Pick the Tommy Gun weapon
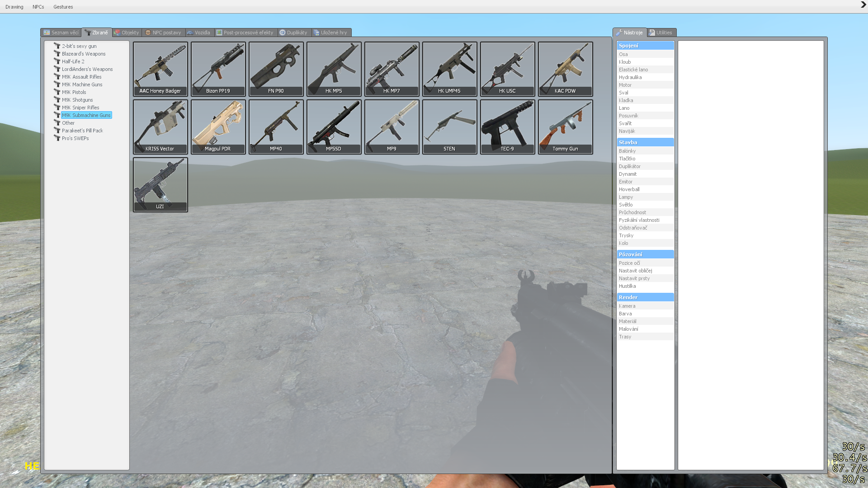The width and height of the screenshot is (868, 488). click(x=566, y=127)
